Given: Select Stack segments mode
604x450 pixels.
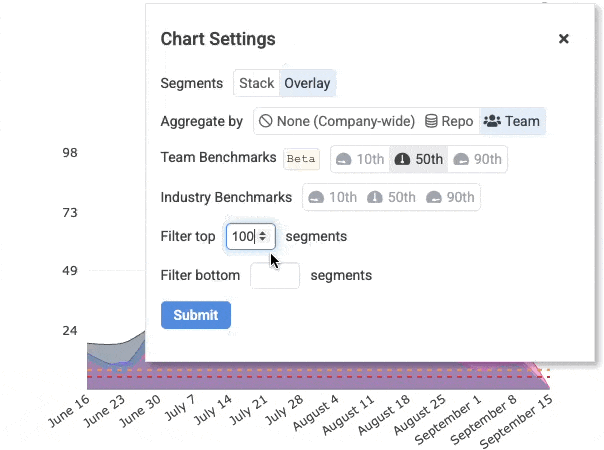Looking at the screenshot, I should click(256, 83).
